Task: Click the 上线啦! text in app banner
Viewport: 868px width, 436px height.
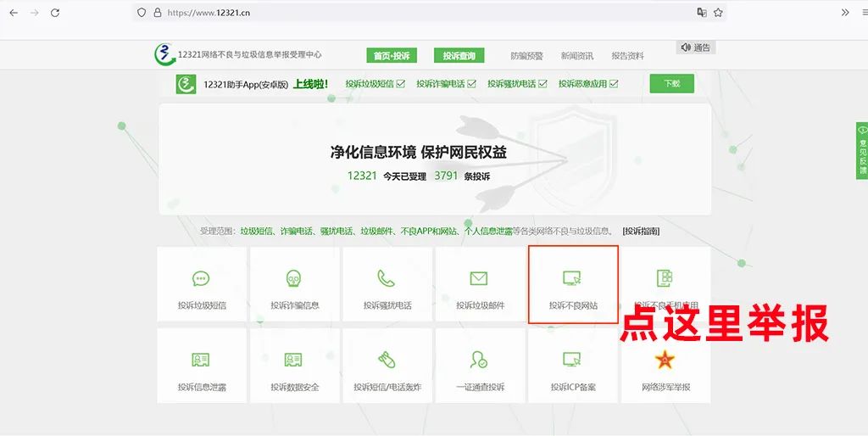Action: pos(310,84)
